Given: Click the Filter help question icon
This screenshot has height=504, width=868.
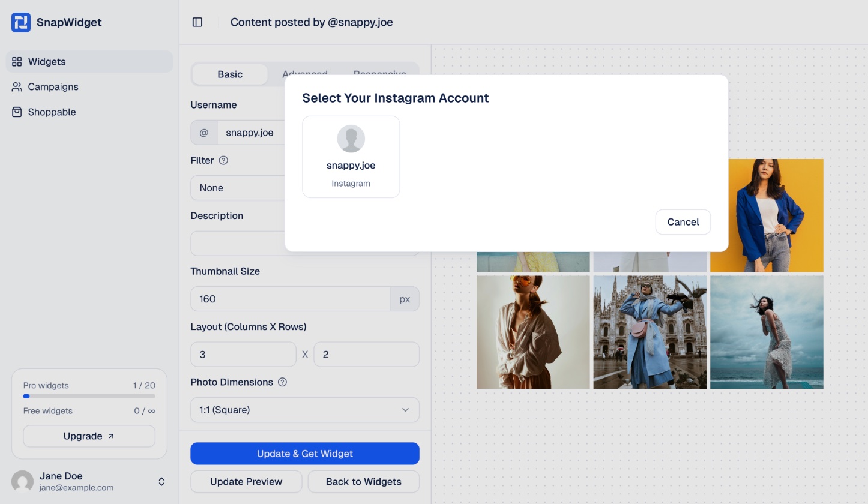Looking at the screenshot, I should (x=223, y=160).
